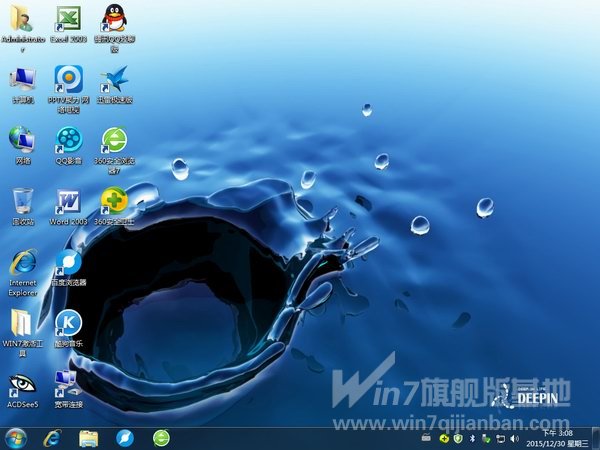Open the Windows Start menu orb

pyautogui.click(x=16, y=437)
